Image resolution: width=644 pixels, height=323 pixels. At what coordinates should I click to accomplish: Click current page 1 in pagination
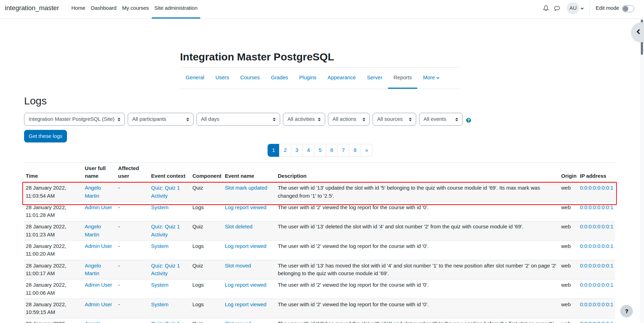click(x=274, y=150)
